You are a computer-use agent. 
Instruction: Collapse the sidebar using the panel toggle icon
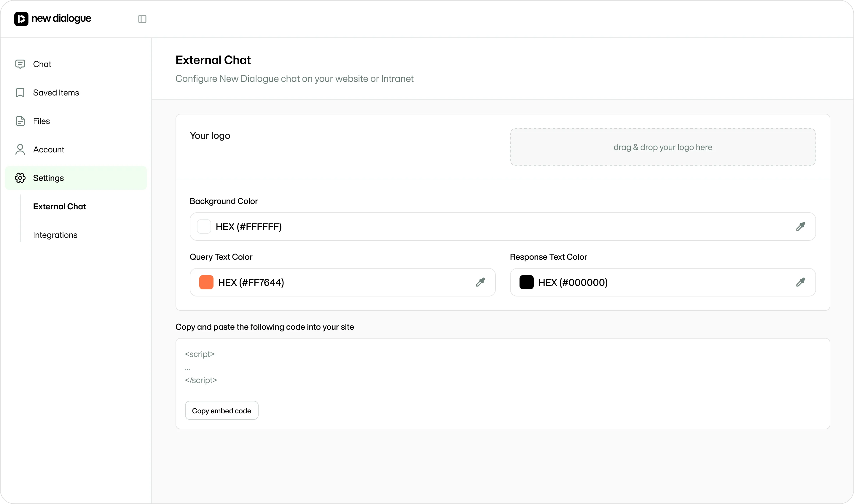[142, 19]
